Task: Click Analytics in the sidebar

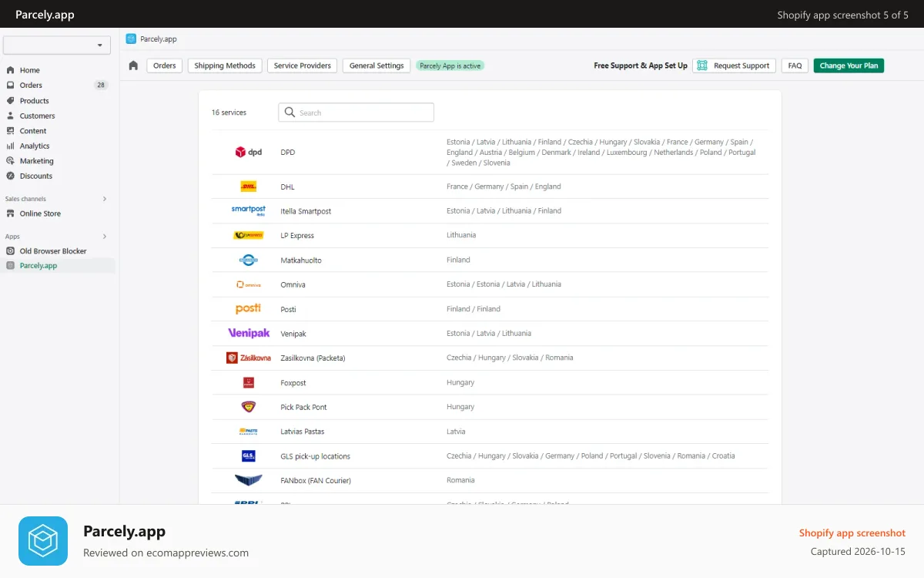Action: 35,146
